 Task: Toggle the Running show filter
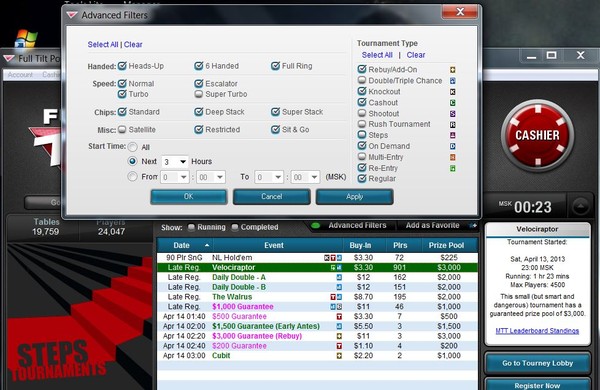[x=191, y=227]
